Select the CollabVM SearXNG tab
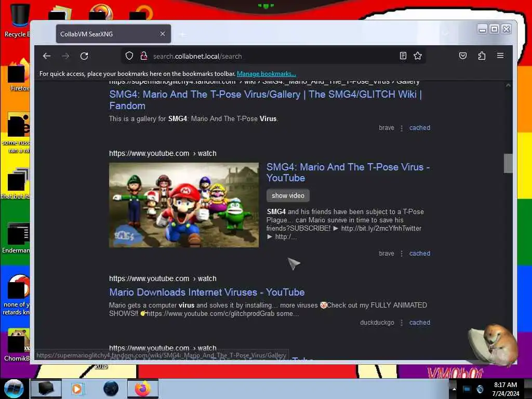The image size is (532, 399). point(113,34)
